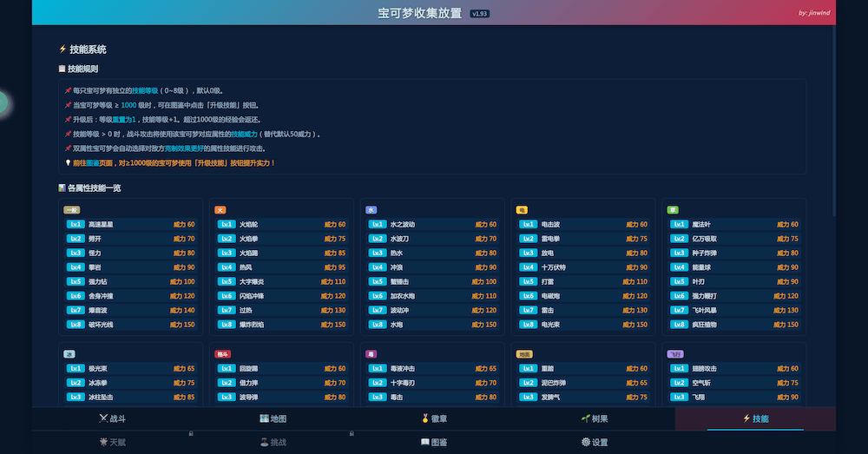Click the locked 天赋 talent tab
Screen dimensions: 868x454
[112, 442]
